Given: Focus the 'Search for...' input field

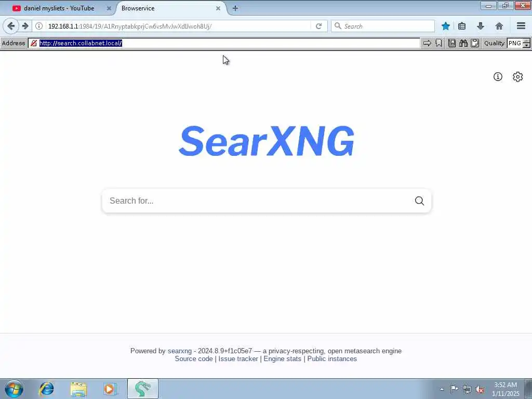Looking at the screenshot, I should 258,201.
